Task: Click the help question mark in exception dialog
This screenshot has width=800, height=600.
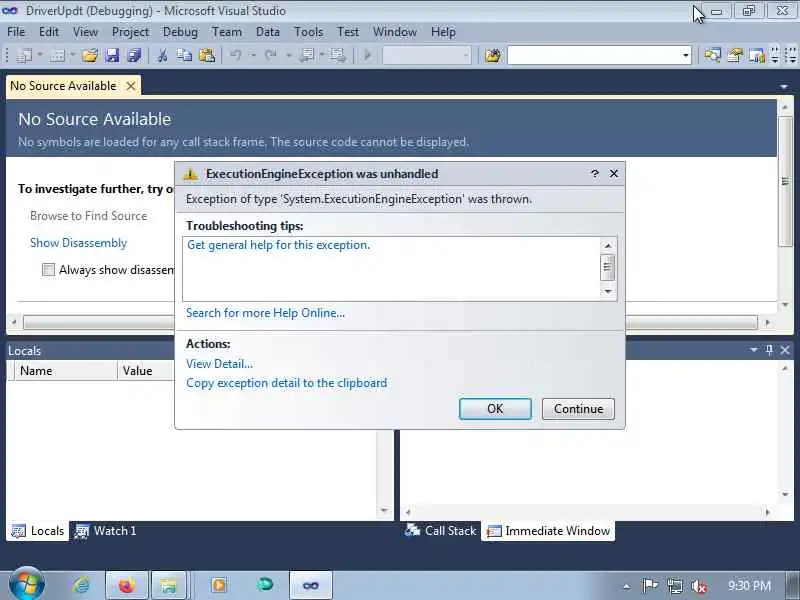Action: coord(594,174)
